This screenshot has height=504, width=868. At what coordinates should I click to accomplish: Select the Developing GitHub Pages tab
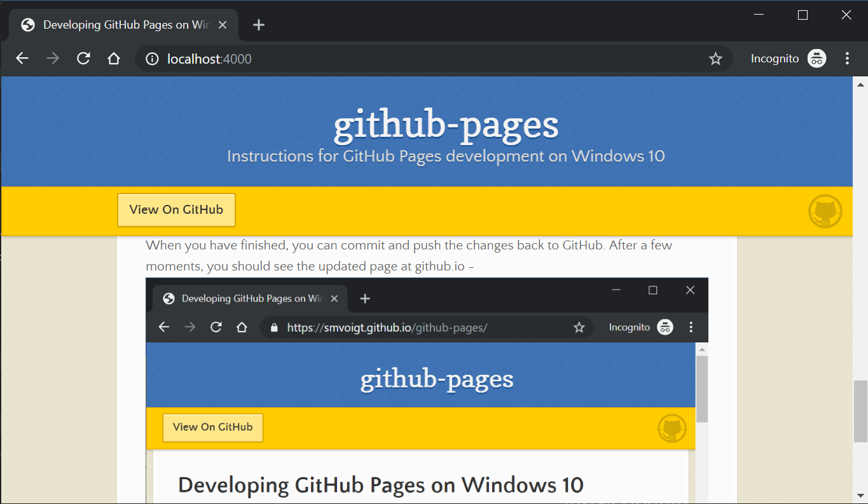(123, 25)
